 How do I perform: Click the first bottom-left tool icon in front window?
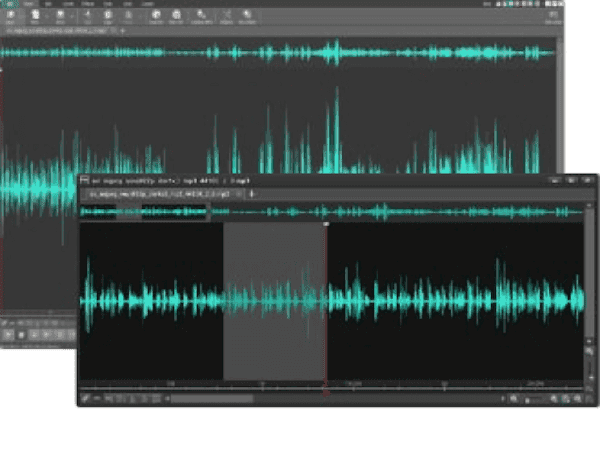pyautogui.click(x=85, y=399)
